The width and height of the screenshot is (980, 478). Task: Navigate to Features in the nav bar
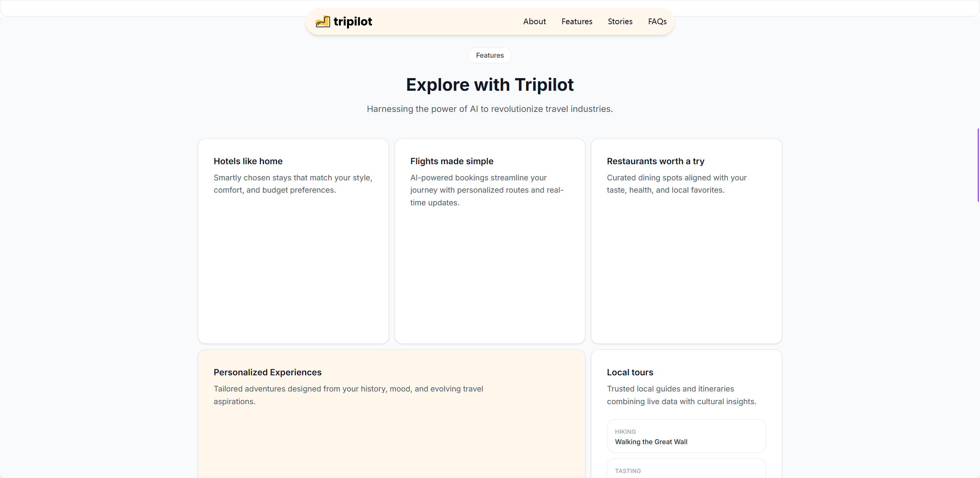click(x=576, y=22)
